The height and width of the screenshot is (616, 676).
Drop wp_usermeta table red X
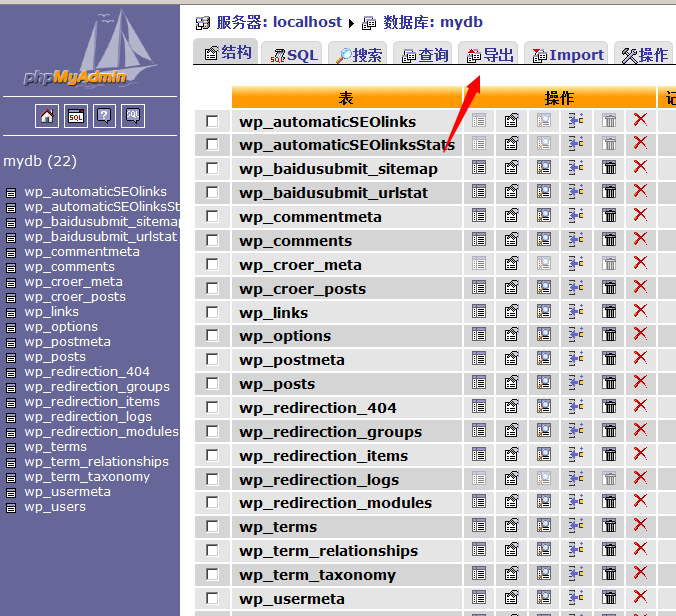(x=640, y=597)
